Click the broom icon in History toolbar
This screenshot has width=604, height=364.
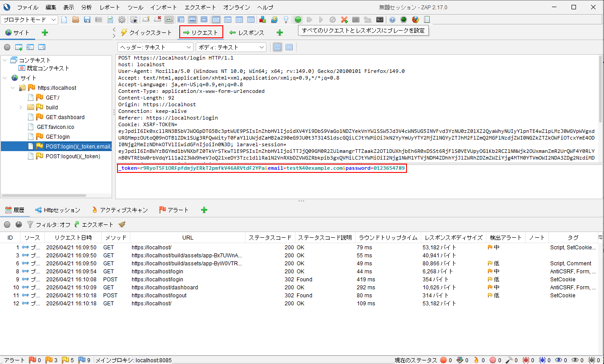[122, 224]
